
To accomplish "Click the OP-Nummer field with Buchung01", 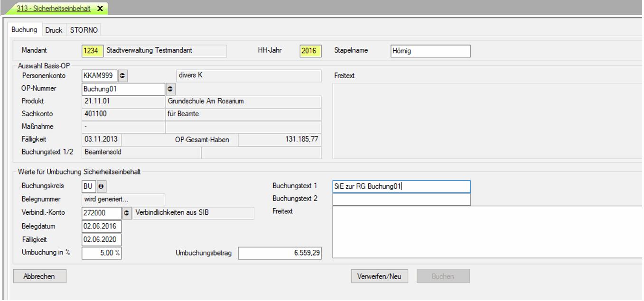I will (123, 89).
